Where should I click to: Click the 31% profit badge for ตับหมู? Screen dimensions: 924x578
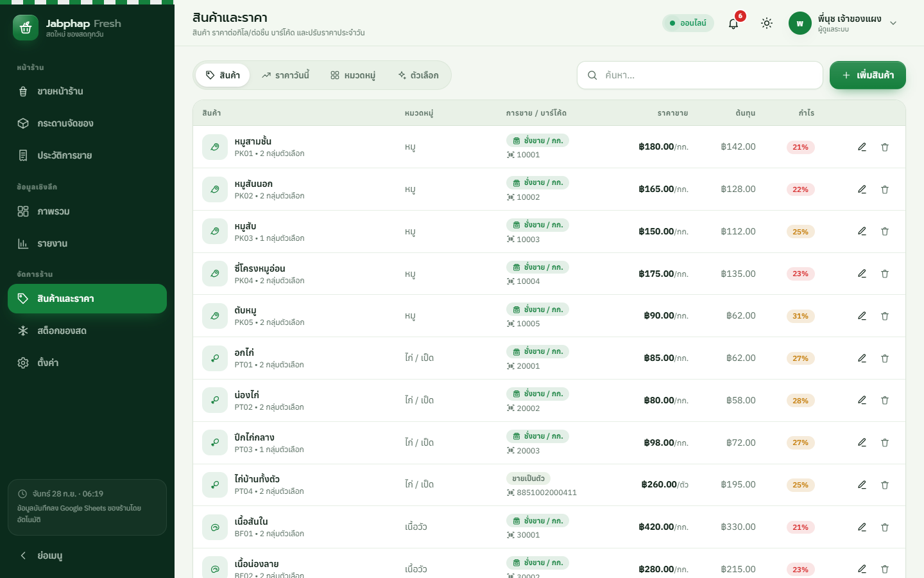800,316
